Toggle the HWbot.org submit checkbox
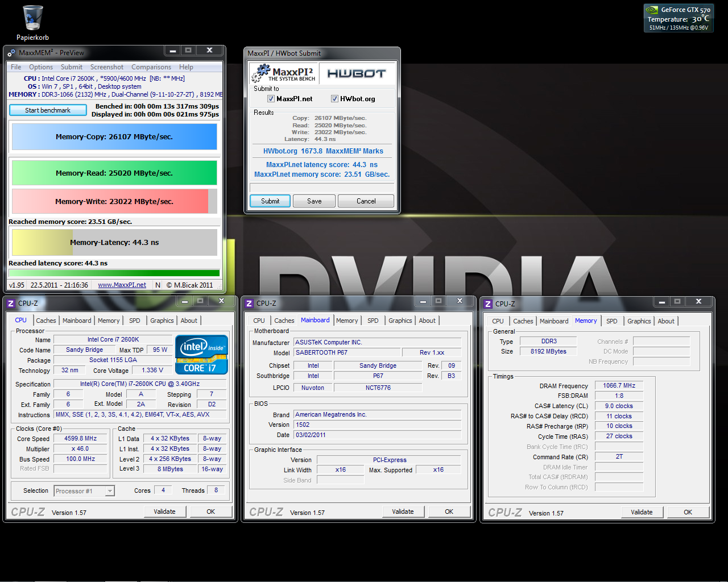 point(334,99)
